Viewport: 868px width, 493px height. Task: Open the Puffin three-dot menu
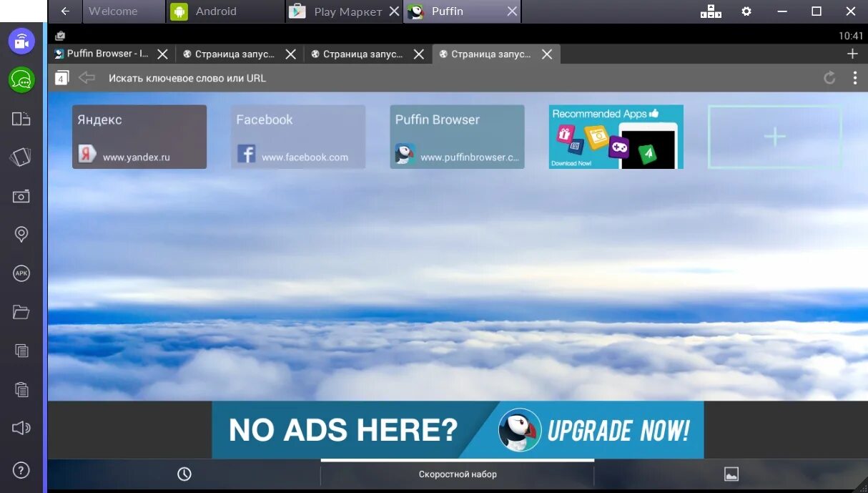pyautogui.click(x=855, y=78)
